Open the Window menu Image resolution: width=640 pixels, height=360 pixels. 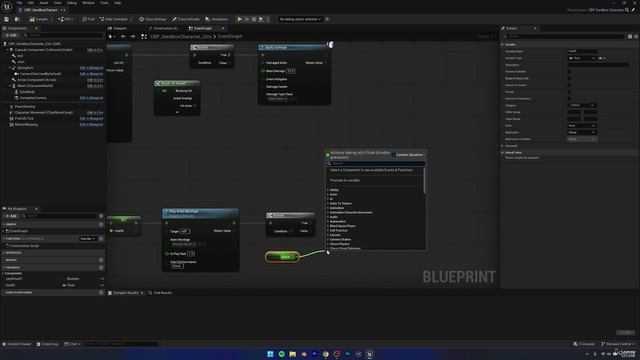[88, 3]
